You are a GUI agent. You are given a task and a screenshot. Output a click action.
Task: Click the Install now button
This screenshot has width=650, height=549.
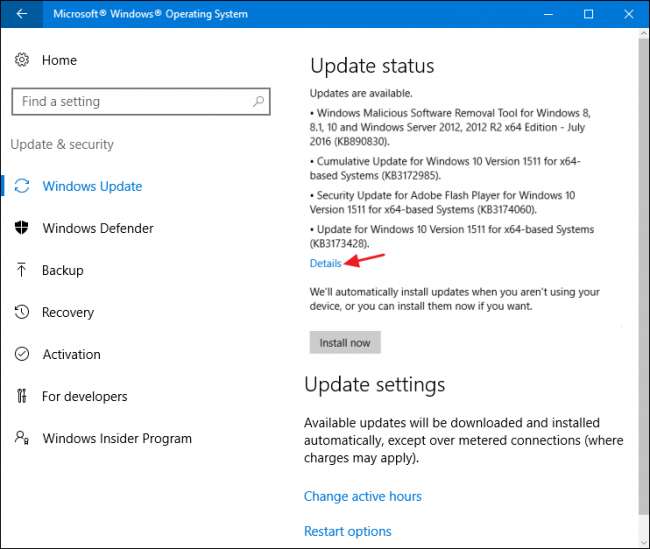345,343
